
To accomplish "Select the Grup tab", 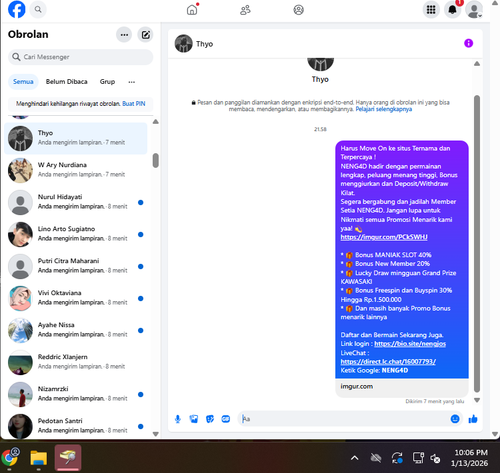I will 107,82.
